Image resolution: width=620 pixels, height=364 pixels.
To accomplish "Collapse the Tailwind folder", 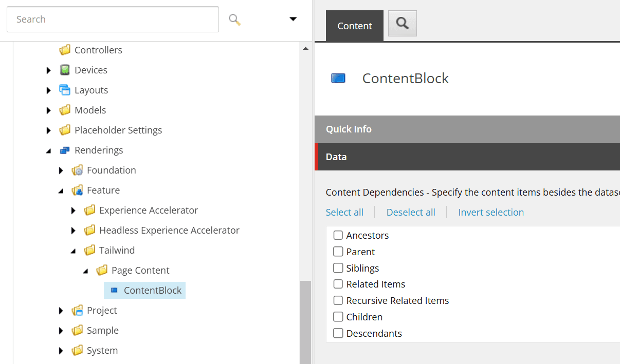I will tap(73, 251).
